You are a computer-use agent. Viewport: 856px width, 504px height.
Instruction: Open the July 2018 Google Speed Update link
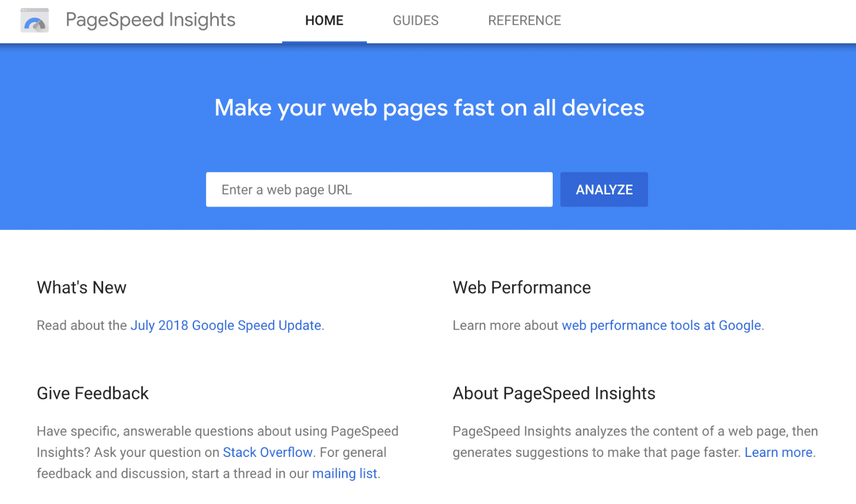pyautogui.click(x=226, y=325)
